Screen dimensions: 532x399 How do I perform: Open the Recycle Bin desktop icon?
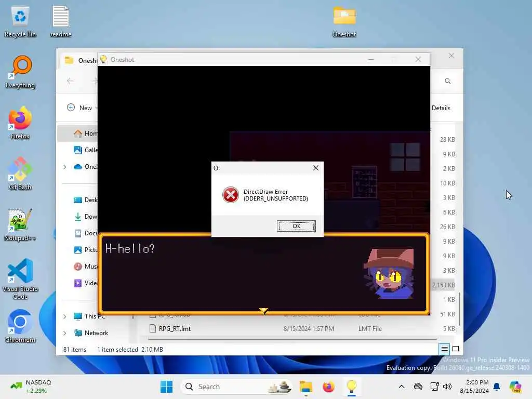pyautogui.click(x=20, y=21)
